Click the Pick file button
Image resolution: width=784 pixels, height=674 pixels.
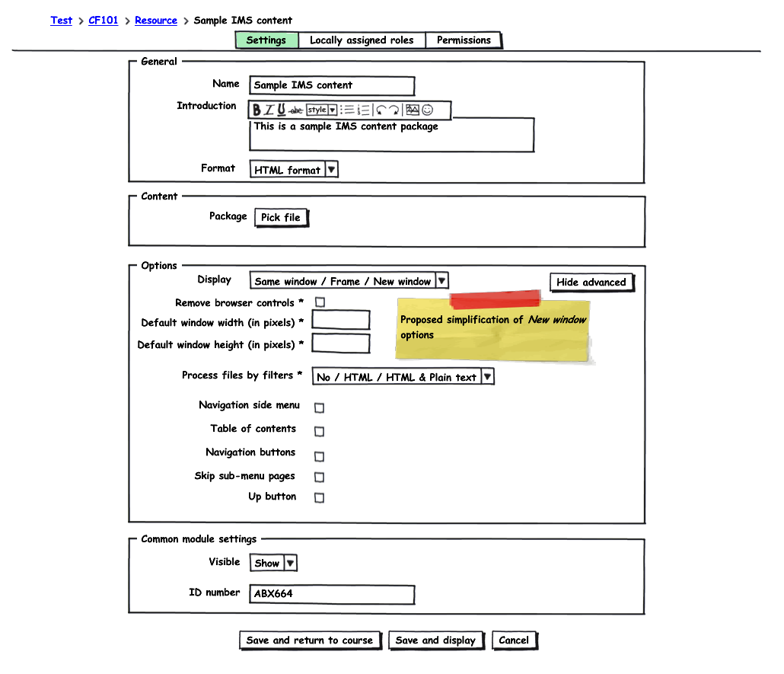point(282,218)
